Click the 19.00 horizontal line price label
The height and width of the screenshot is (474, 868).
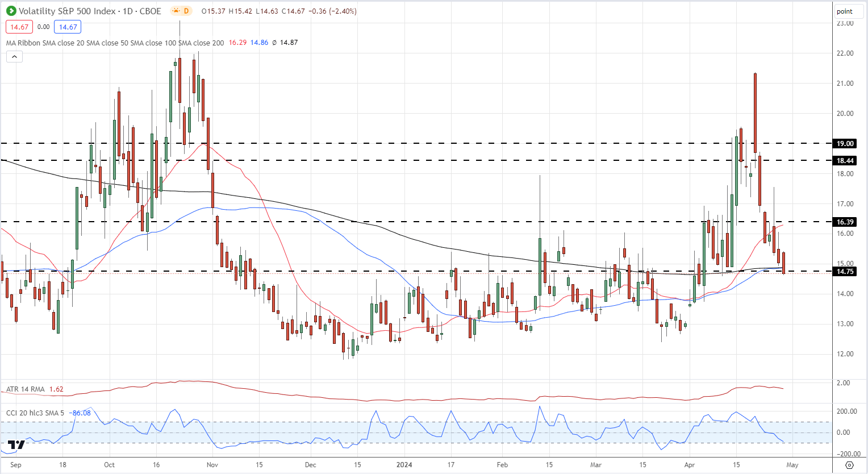click(845, 144)
